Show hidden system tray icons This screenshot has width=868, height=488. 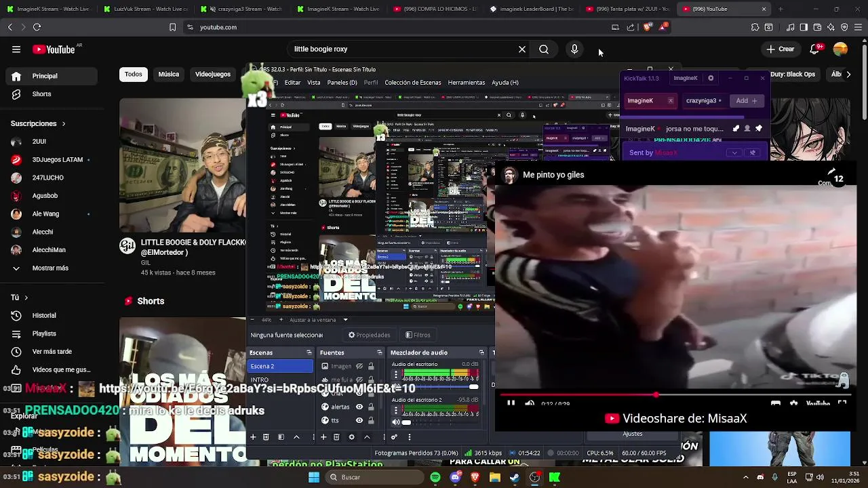point(747,477)
